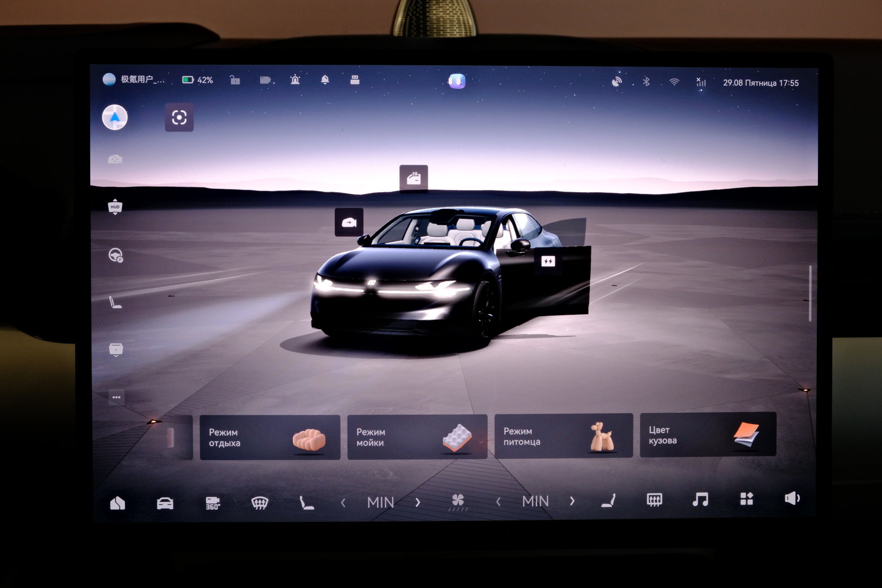Toggle rear window defrost
882x588 pixels.
coord(654,500)
